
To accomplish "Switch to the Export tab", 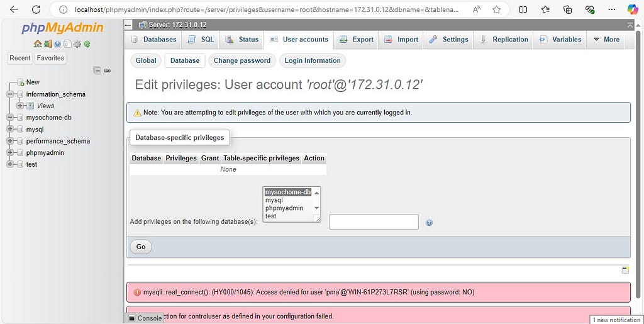I will point(357,40).
